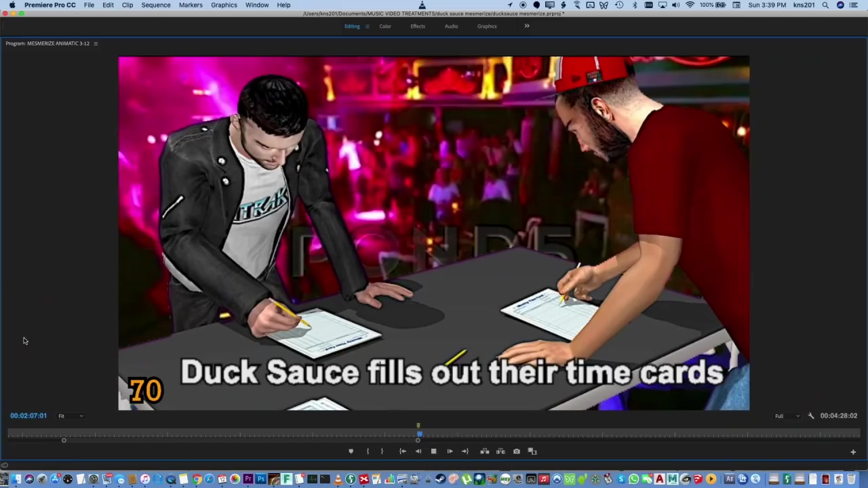Open the Clip menu

coord(127,5)
